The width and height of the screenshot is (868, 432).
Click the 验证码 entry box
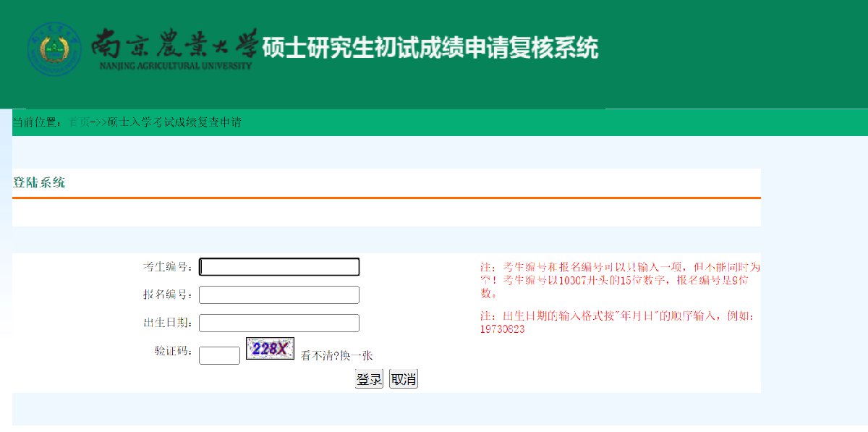[x=219, y=355]
